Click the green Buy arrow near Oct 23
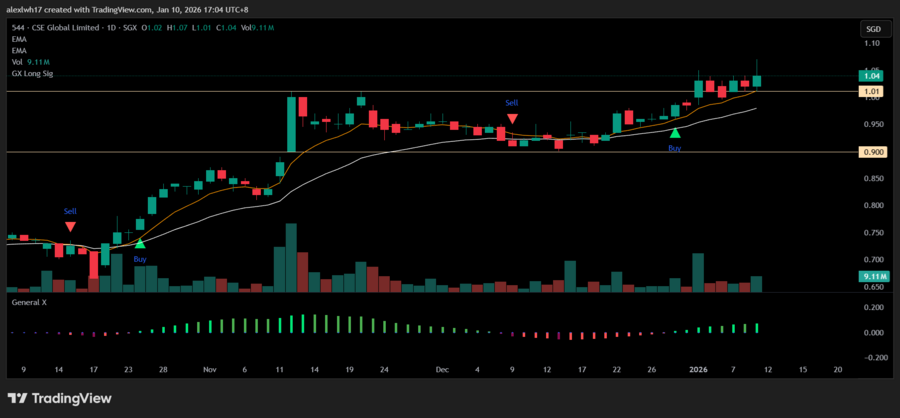The height and width of the screenshot is (418, 900). click(x=140, y=243)
